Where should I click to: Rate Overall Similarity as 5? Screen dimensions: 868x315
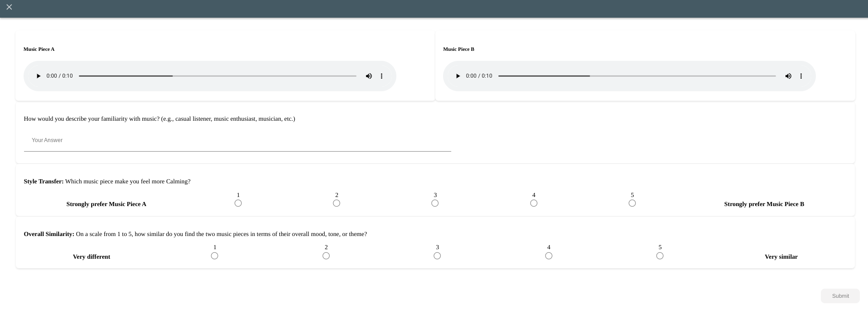coord(660,256)
